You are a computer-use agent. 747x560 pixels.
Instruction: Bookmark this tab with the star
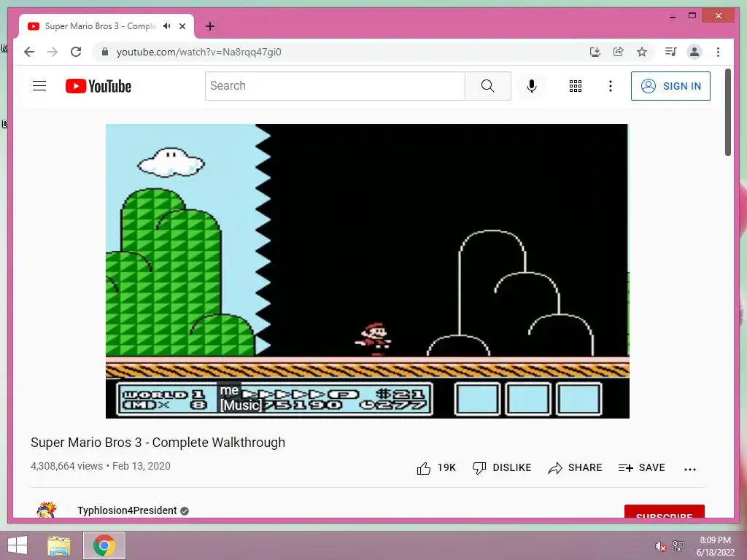(642, 52)
